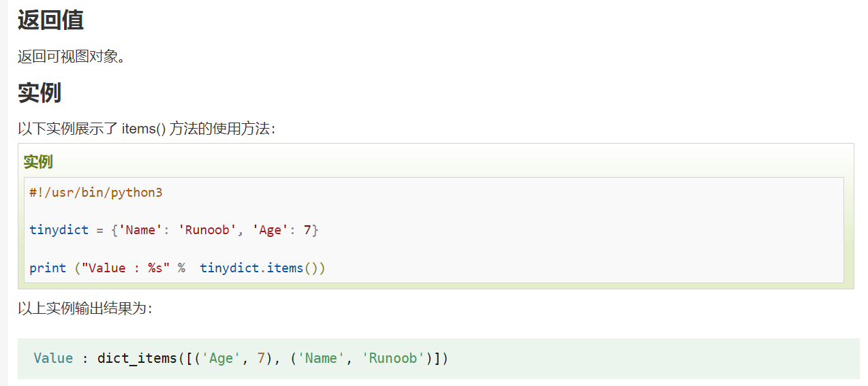Click the print keyword in code
The image size is (868, 386).
[48, 268]
